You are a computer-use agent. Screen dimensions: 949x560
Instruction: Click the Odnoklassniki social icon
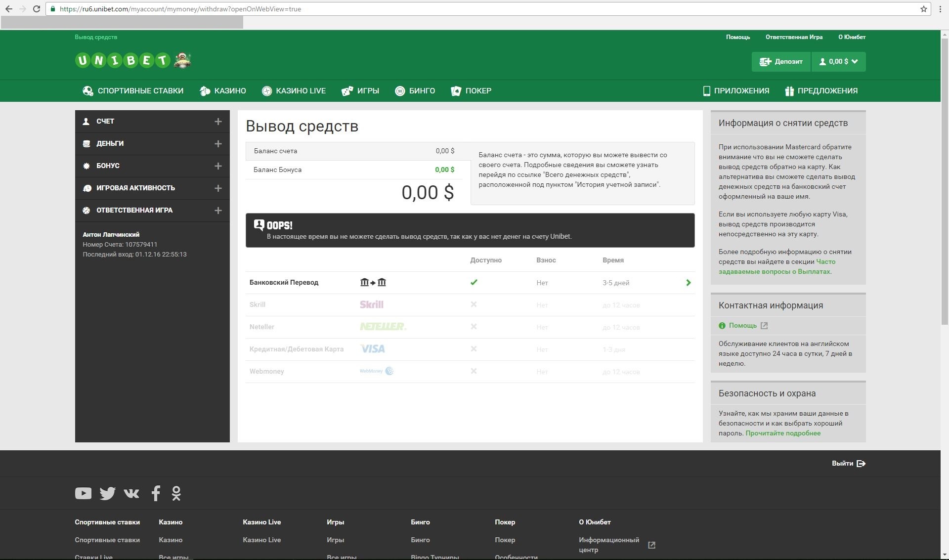[176, 493]
